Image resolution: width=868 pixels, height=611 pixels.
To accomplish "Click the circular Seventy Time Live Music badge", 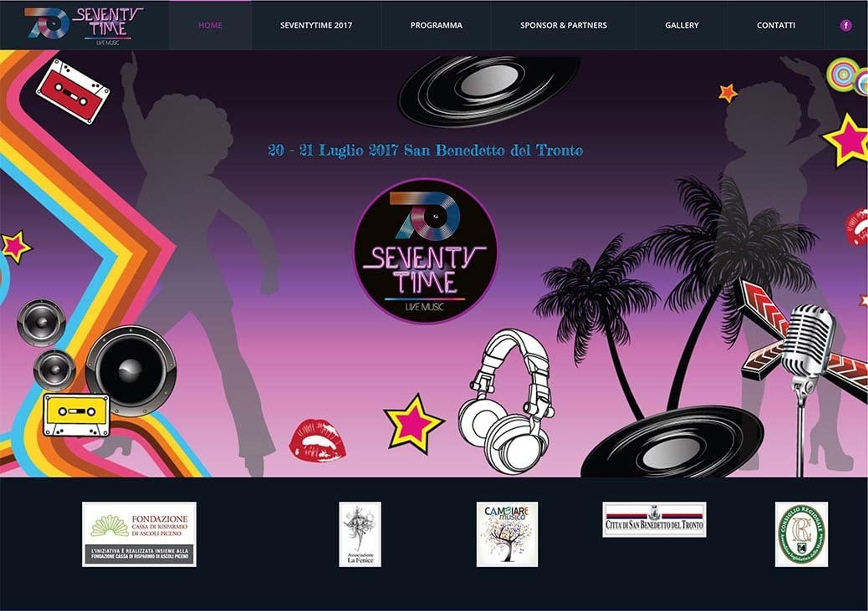I will pos(425,251).
